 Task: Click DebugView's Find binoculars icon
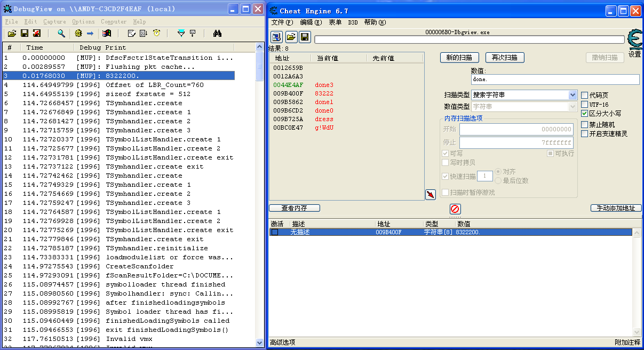(x=217, y=34)
